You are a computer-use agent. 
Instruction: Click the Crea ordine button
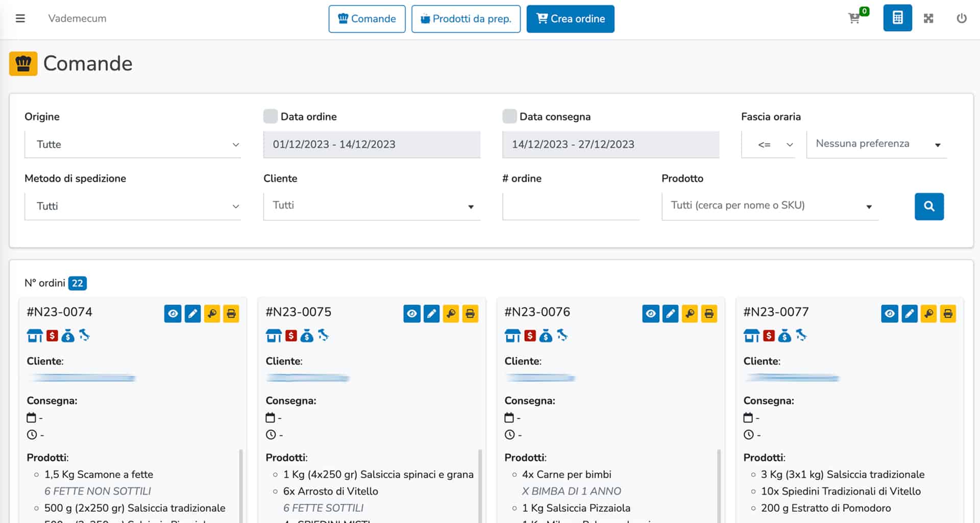click(570, 18)
